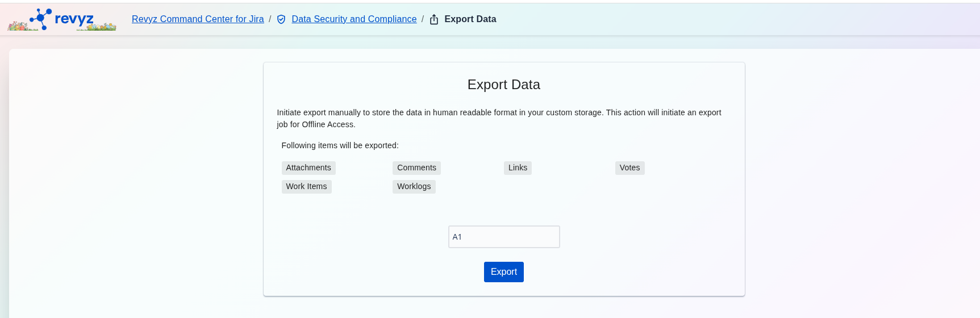
Task: Click the 'Following items will be exported' label
Action: tap(340, 145)
